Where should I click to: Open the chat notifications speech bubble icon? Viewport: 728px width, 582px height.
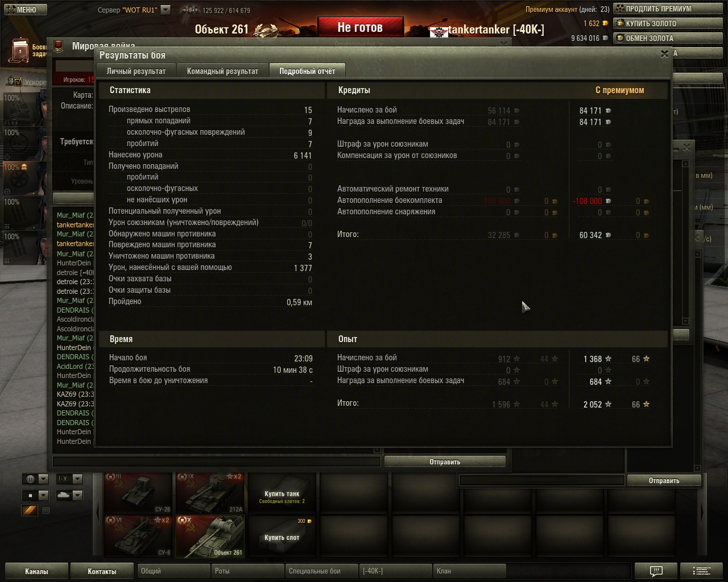click(656, 571)
